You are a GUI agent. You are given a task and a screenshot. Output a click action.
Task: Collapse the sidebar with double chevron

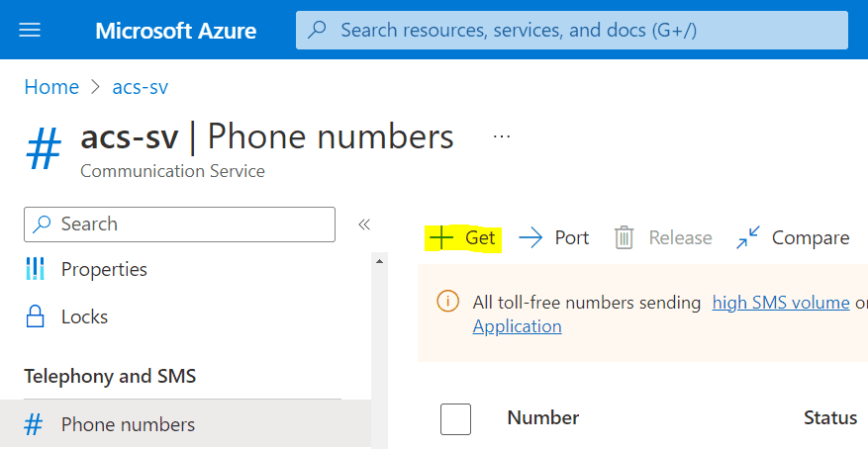[363, 224]
